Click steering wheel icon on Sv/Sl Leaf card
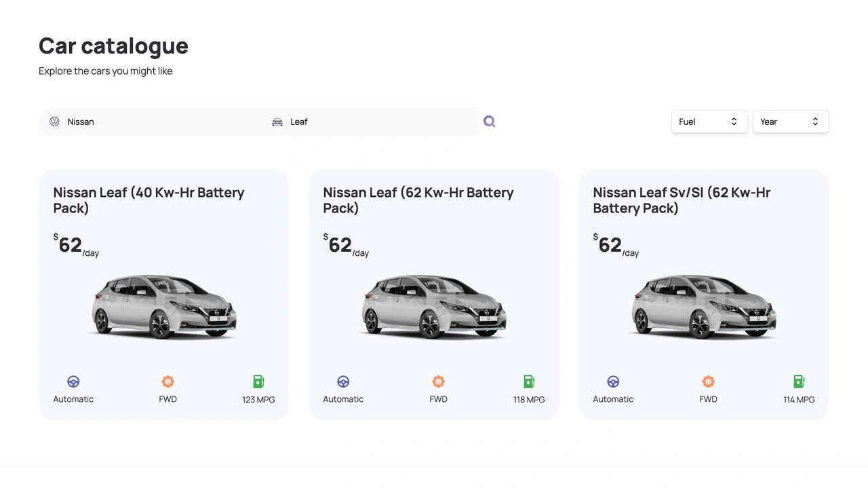 pyautogui.click(x=613, y=381)
